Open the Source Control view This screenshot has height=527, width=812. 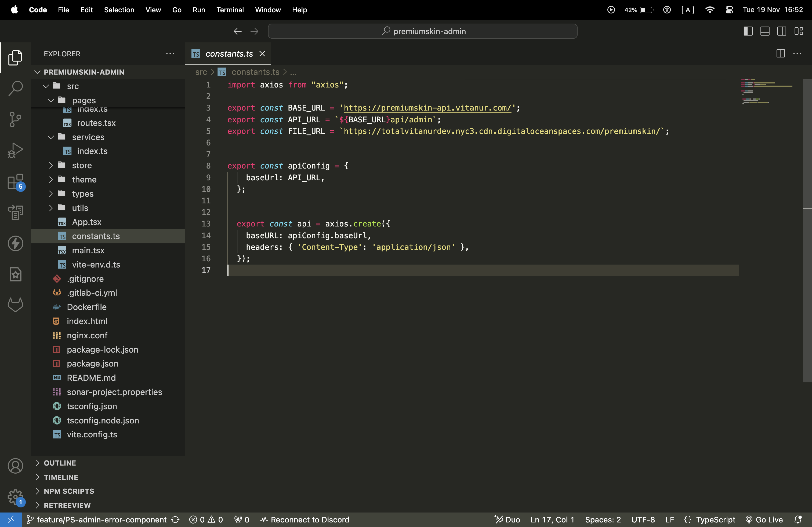(15, 119)
